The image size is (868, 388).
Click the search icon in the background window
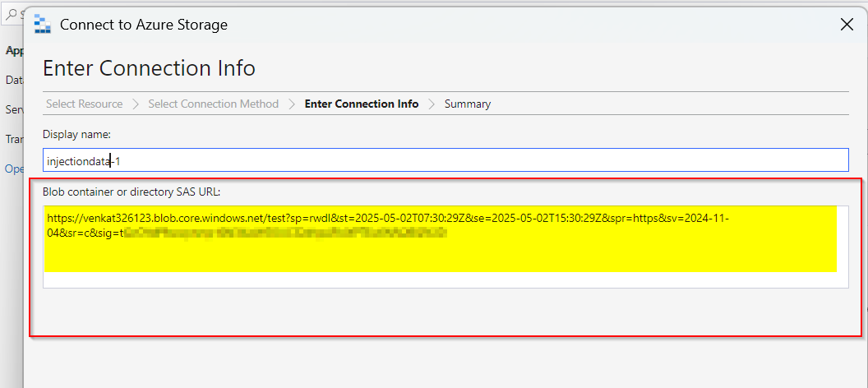pyautogui.click(x=11, y=15)
